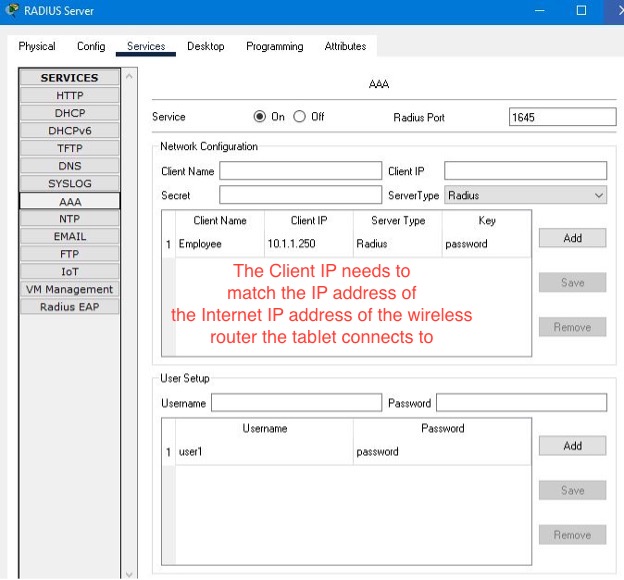Save the network configuration entry
The height and width of the screenshot is (580, 624).
click(x=572, y=283)
